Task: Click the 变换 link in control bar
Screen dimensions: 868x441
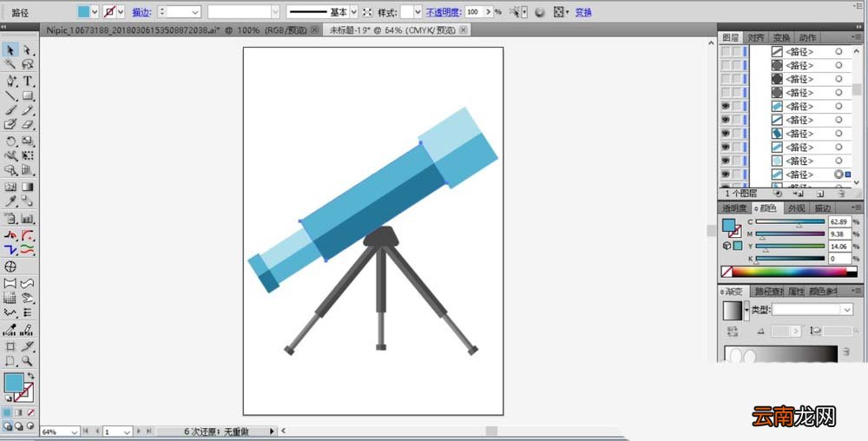Action: [583, 11]
